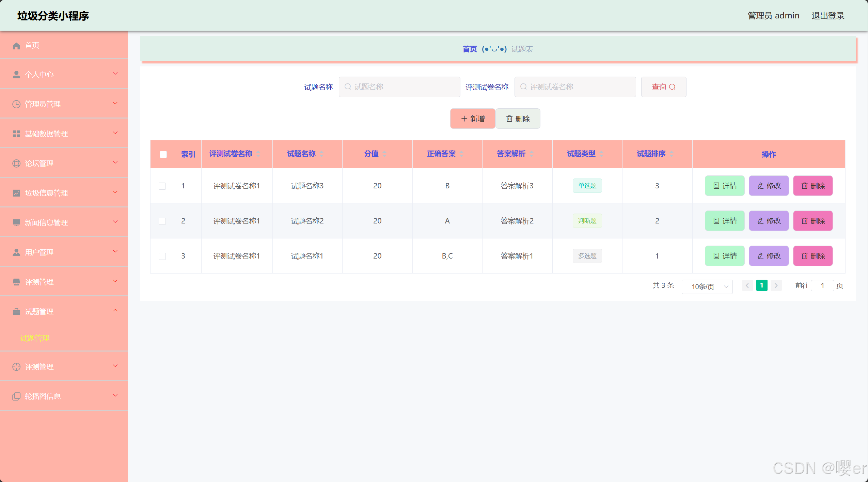This screenshot has width=868, height=482.
Task: Select the user icon next to 个人中心
Action: [x=16, y=74]
